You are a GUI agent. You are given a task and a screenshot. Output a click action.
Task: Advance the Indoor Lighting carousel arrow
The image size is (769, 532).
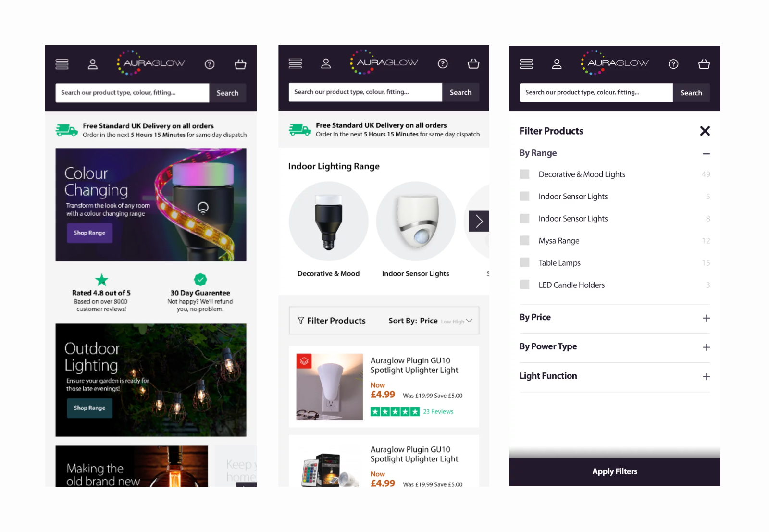click(x=479, y=221)
